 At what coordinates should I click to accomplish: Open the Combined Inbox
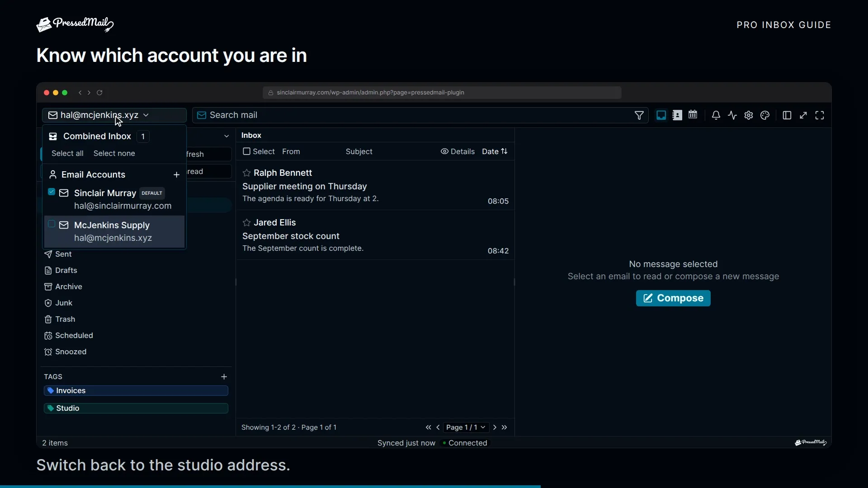tap(97, 136)
